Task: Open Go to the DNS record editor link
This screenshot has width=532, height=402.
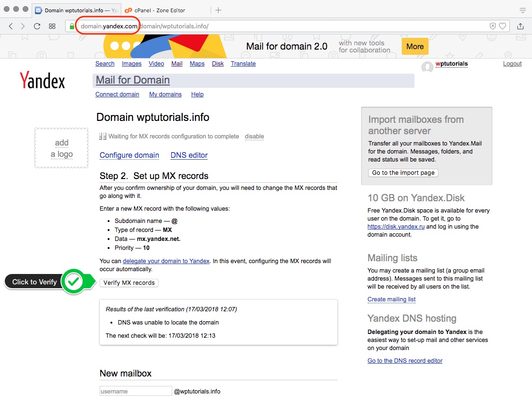Action: (x=405, y=361)
